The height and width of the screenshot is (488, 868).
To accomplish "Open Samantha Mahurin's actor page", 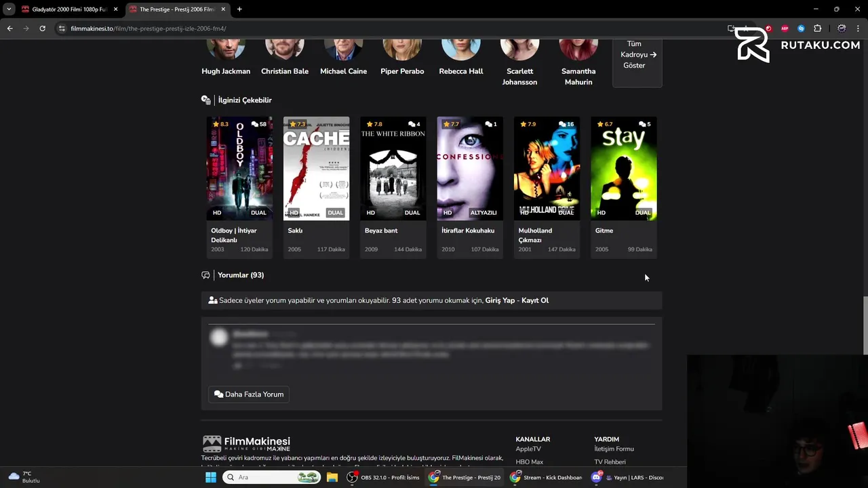I will tap(578, 64).
